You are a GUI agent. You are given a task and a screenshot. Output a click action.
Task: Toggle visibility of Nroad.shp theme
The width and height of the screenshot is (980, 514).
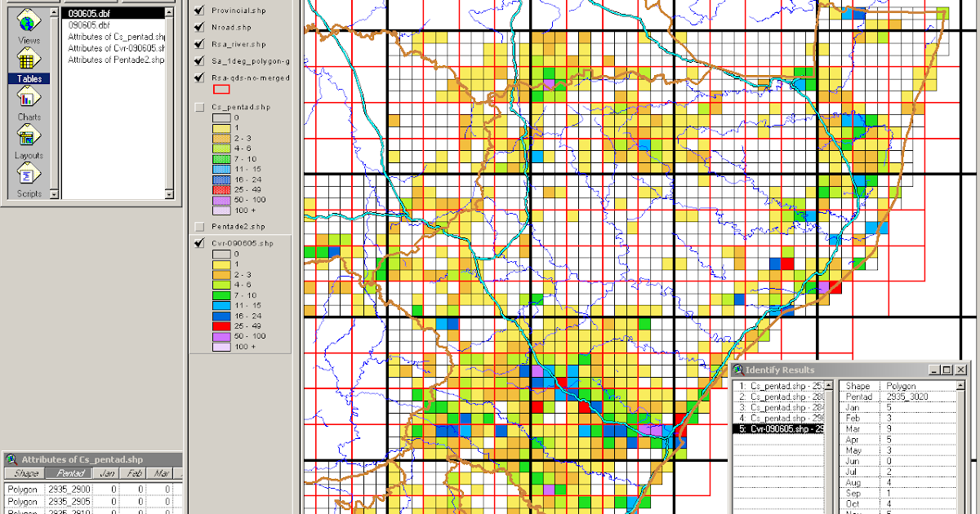(x=199, y=27)
